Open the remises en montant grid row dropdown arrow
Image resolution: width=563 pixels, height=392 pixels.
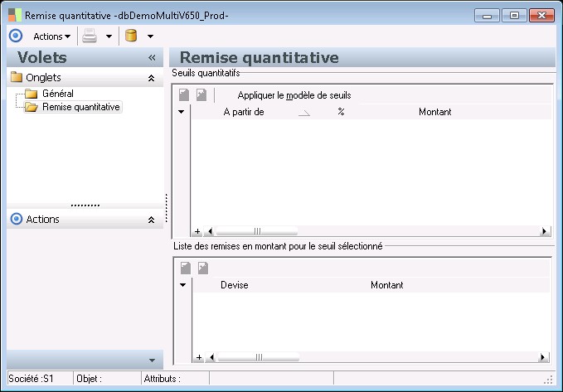[182, 285]
